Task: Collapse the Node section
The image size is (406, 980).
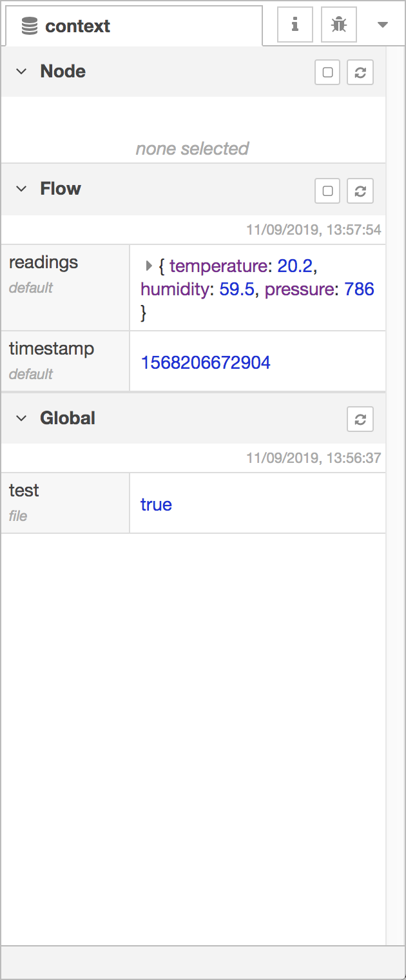Action: pos(21,71)
